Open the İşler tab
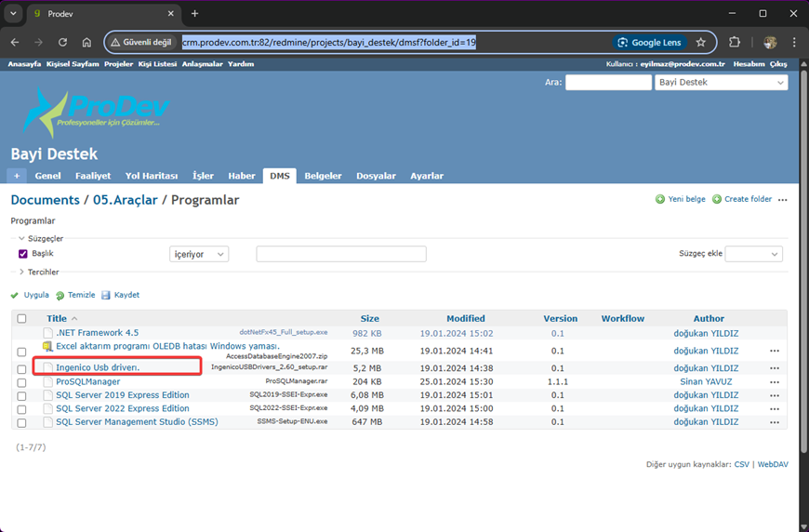This screenshot has width=809, height=532. [x=204, y=176]
